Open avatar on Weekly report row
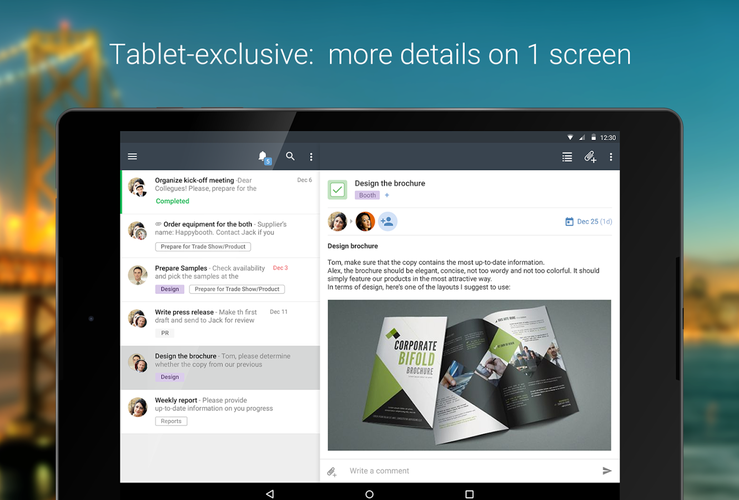Image resolution: width=739 pixels, height=500 pixels. 138,407
